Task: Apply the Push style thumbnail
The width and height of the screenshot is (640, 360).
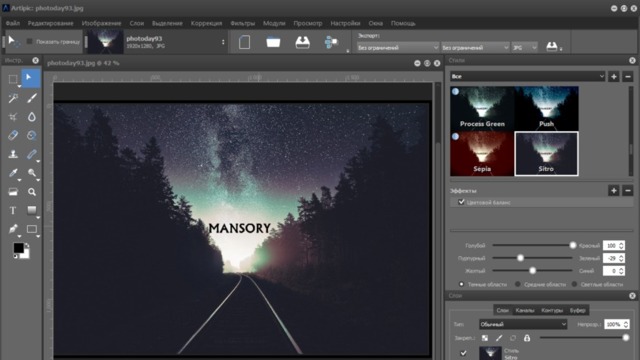Action: (547, 108)
